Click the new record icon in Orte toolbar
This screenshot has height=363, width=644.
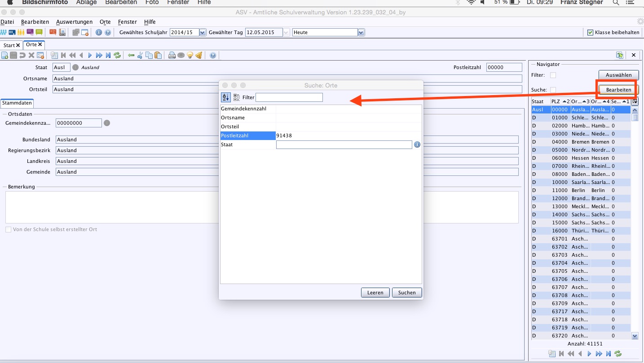click(4, 55)
